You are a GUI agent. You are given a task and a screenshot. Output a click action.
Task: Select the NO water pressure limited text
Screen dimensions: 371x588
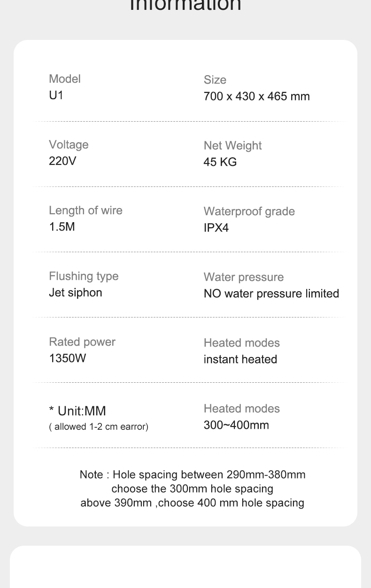[x=271, y=294]
